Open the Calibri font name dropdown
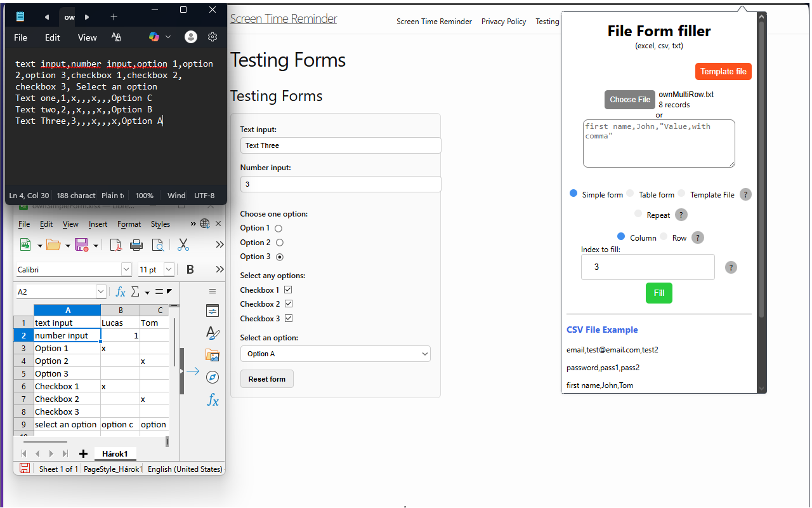812x508 pixels. 126,269
